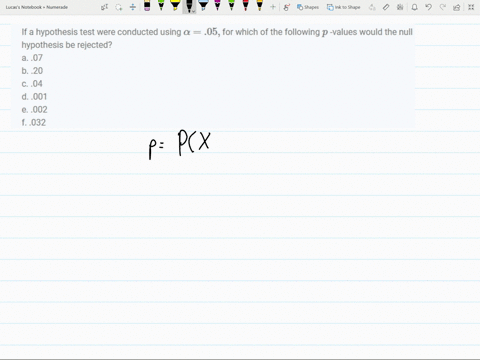480x360 pixels.
Task: Choose the orange pen
Action: point(259,6)
